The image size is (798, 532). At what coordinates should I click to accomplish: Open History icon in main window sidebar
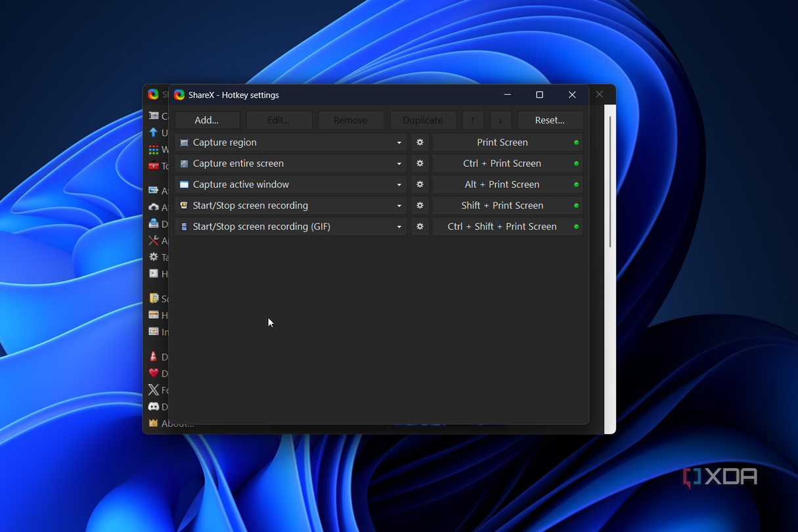pos(154,315)
